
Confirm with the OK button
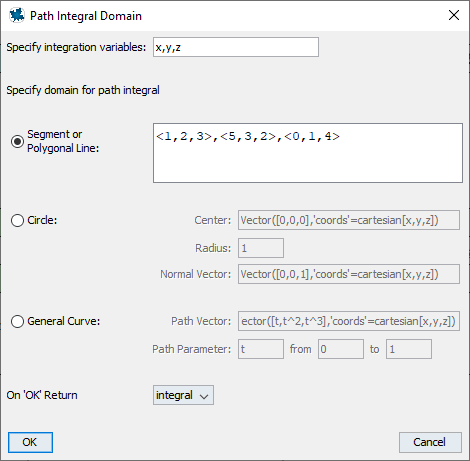pos(30,442)
